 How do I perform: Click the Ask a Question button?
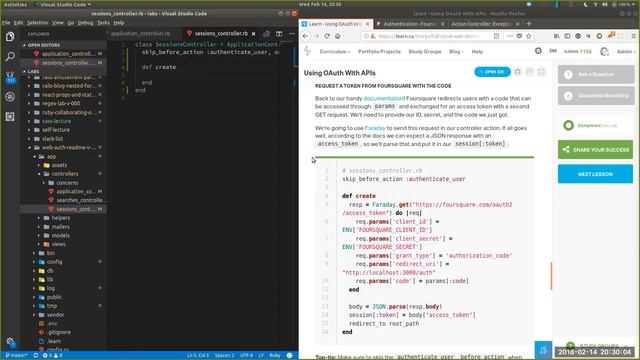[596, 75]
